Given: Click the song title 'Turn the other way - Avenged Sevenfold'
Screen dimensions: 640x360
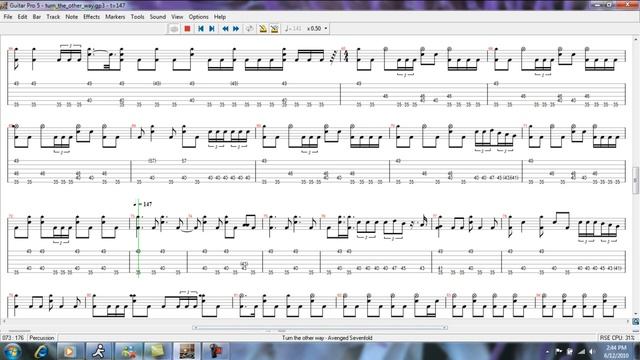Looking at the screenshot, I should tap(327, 338).
